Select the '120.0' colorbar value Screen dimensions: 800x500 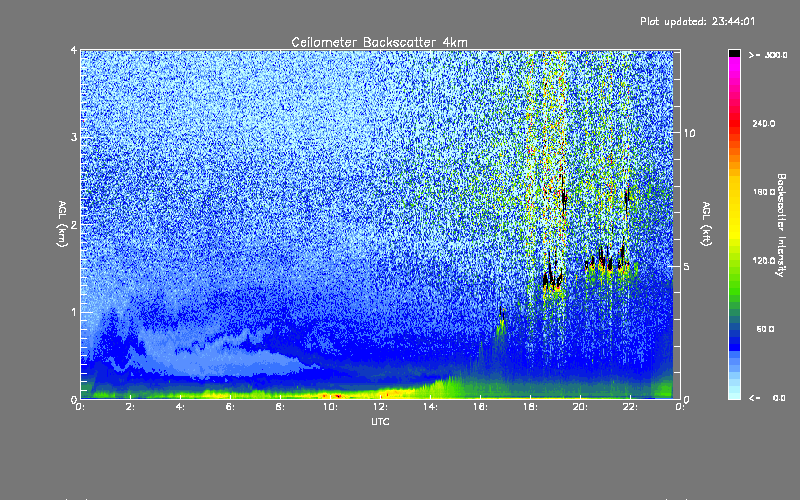click(764, 260)
